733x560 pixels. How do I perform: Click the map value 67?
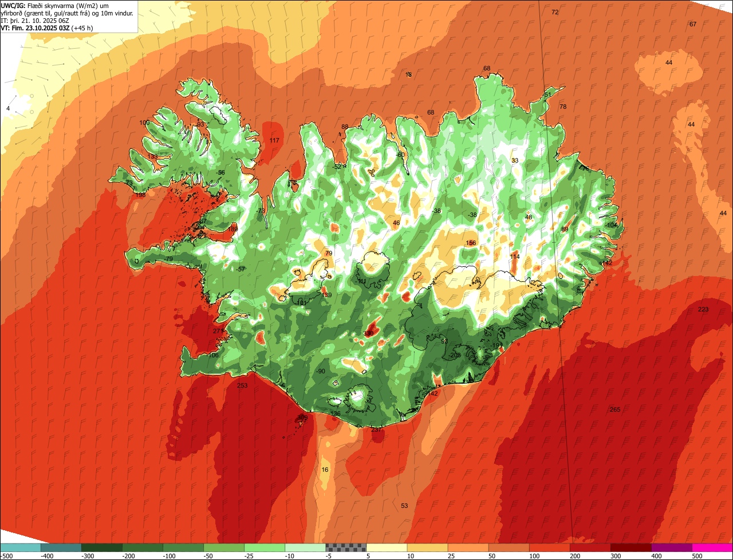693,24
